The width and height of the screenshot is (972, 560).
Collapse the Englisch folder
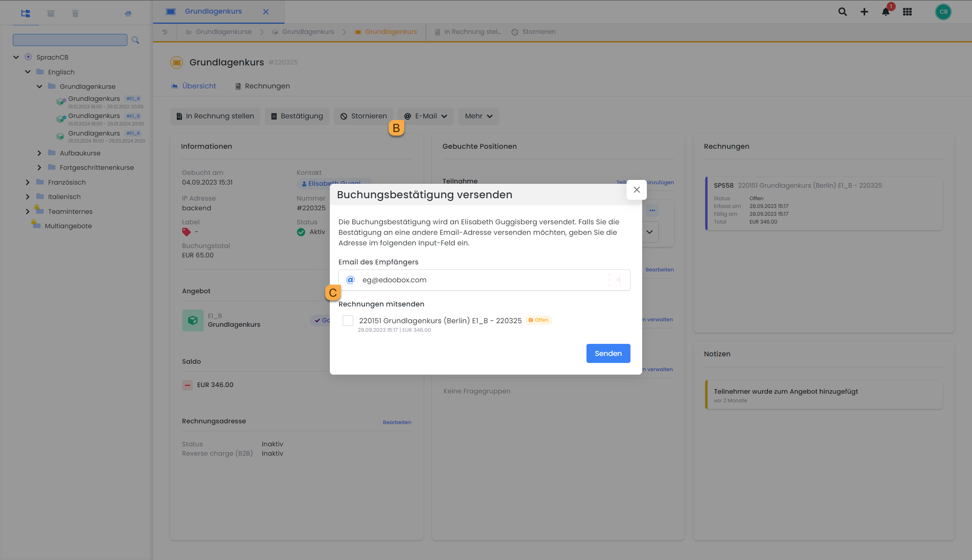coord(28,72)
